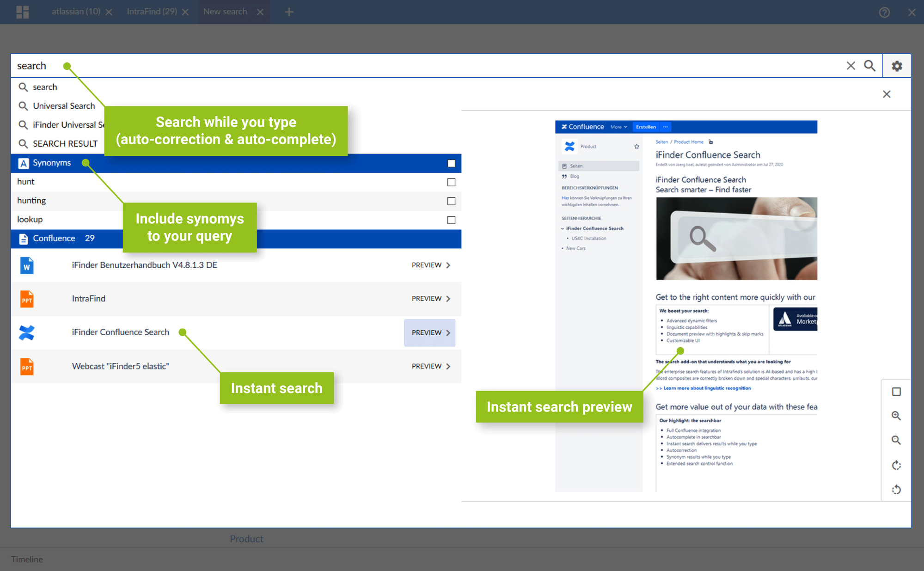Rotate preview counterclockwise

click(x=896, y=489)
